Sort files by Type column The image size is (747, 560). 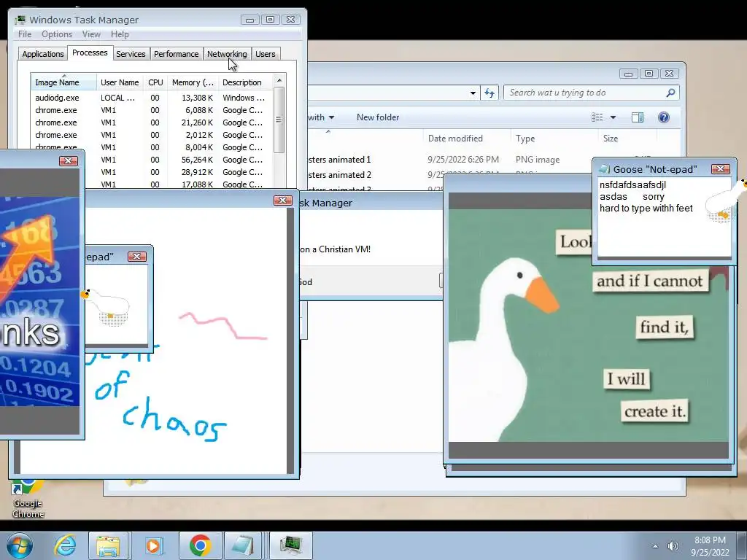[554, 139]
